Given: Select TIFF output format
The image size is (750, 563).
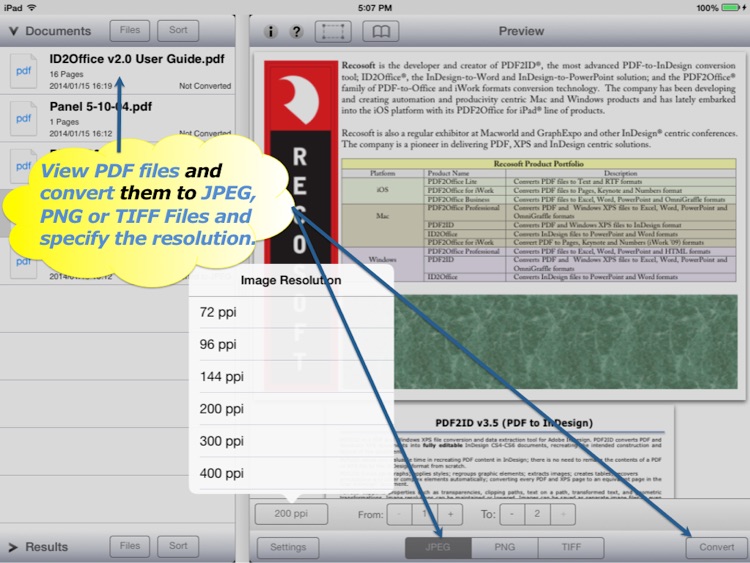Looking at the screenshot, I should (571, 547).
